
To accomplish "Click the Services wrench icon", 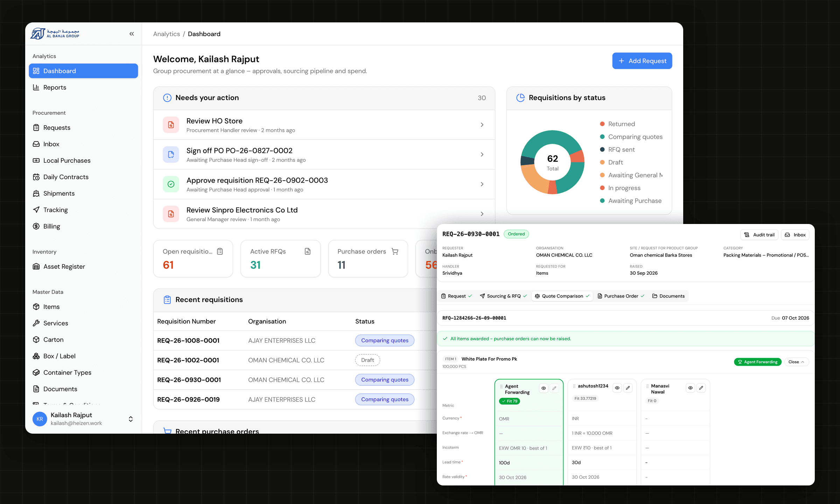I will 36,323.
